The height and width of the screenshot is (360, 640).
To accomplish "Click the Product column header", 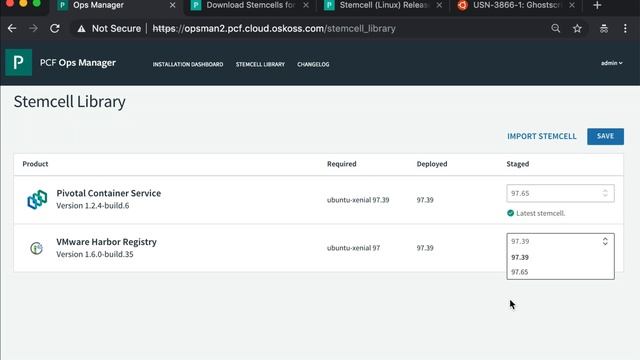I will click(35, 164).
